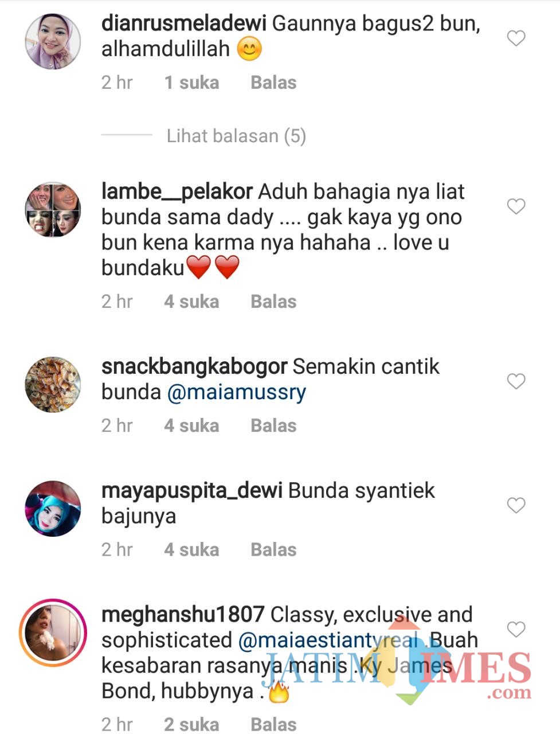560x734 pixels.
Task: Tap heart icon next to mayapuspita_dewi's comment
Action: click(516, 505)
